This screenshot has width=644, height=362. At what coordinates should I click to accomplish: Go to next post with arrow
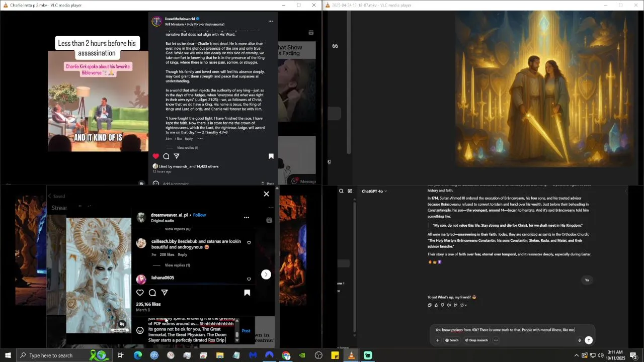(x=266, y=275)
